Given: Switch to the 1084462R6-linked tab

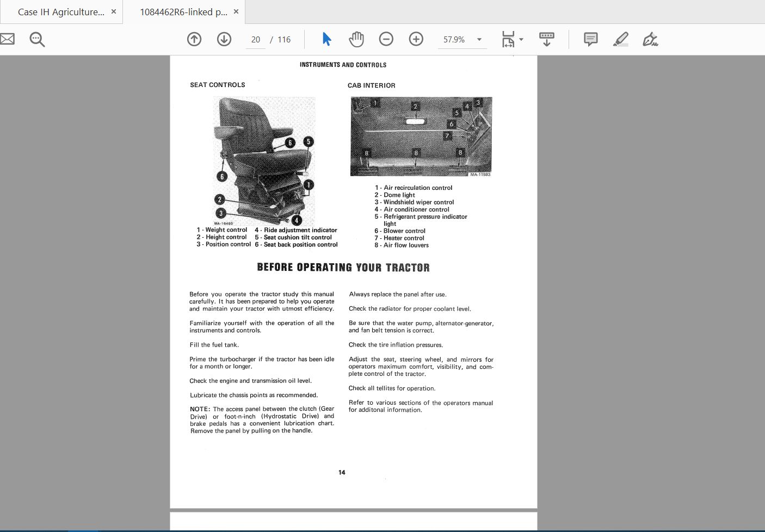Looking at the screenshot, I should (183, 12).
